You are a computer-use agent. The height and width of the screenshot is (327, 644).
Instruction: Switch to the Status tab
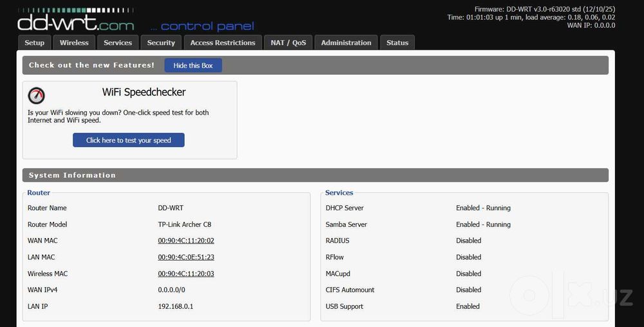coord(397,43)
